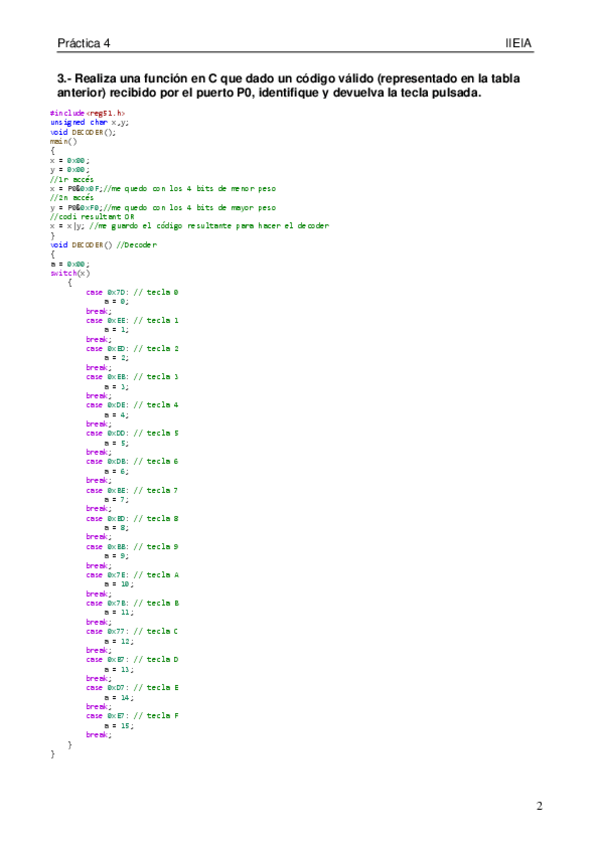The height and width of the screenshot is (848, 599).
Task: Click the 'main()' function line
Action: point(64,141)
